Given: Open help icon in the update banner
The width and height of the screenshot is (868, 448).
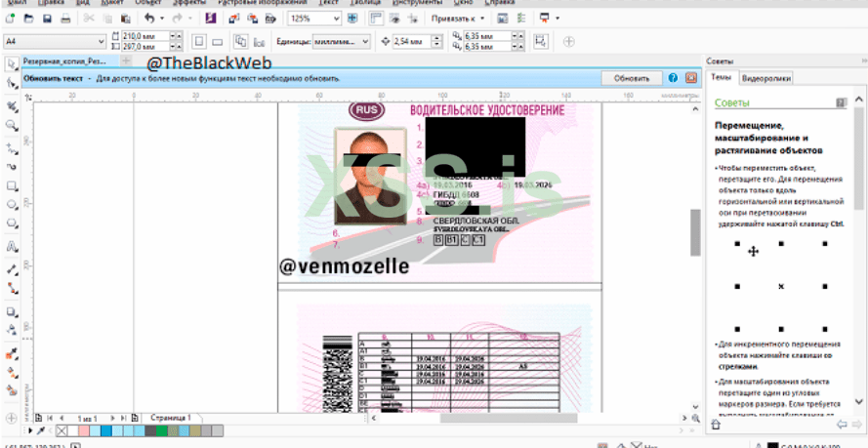Looking at the screenshot, I should tap(673, 78).
